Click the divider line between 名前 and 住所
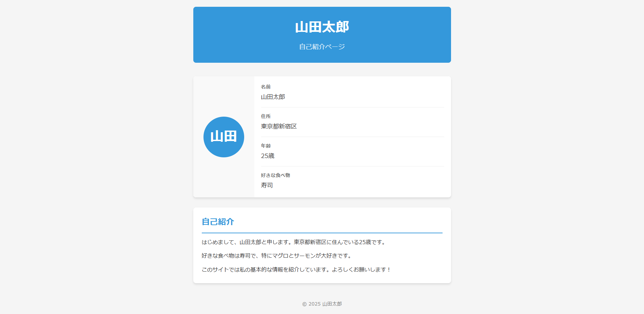 click(352, 107)
